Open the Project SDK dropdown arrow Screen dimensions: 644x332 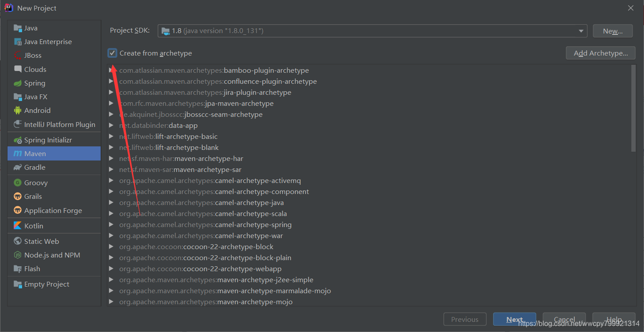tap(581, 31)
